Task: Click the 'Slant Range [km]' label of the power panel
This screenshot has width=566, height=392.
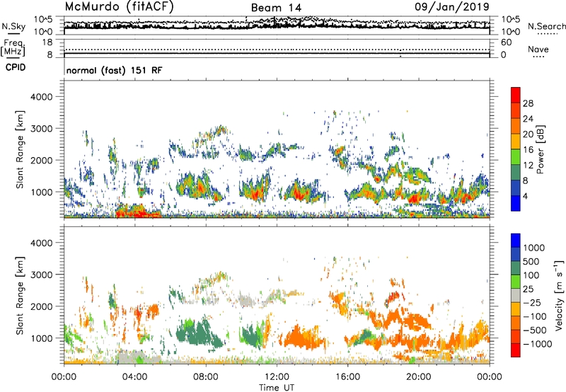Action: tap(20, 149)
